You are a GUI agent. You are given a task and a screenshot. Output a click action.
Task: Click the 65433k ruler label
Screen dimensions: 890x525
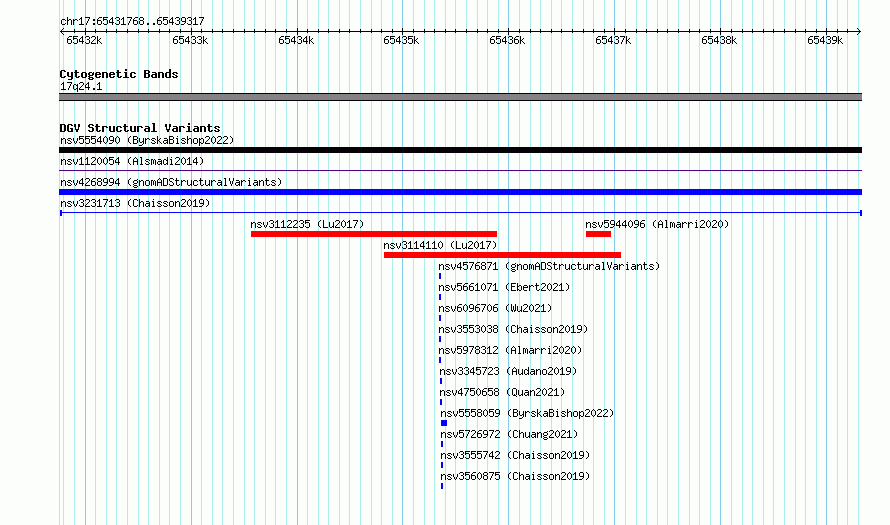tap(190, 40)
